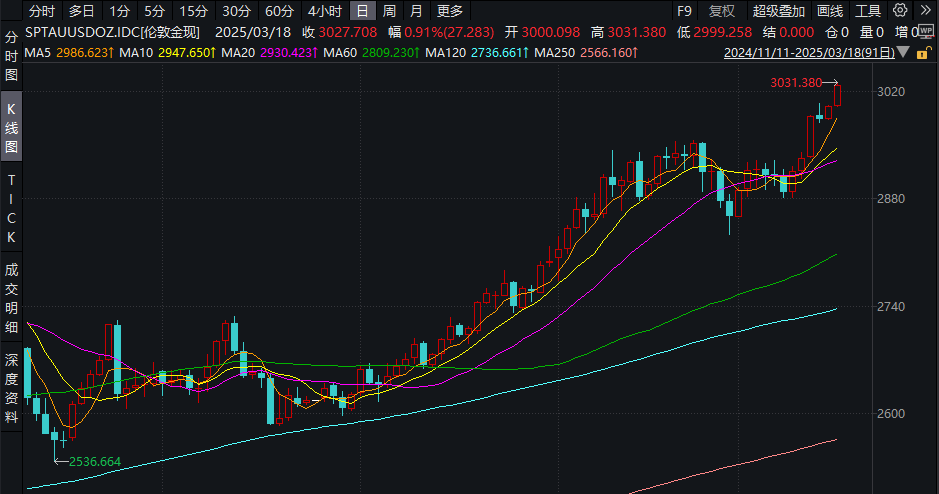This screenshot has height=494, width=939.
Task: Click the SPTAUUSDOZ.IDC symbol name
Action: [x=84, y=32]
